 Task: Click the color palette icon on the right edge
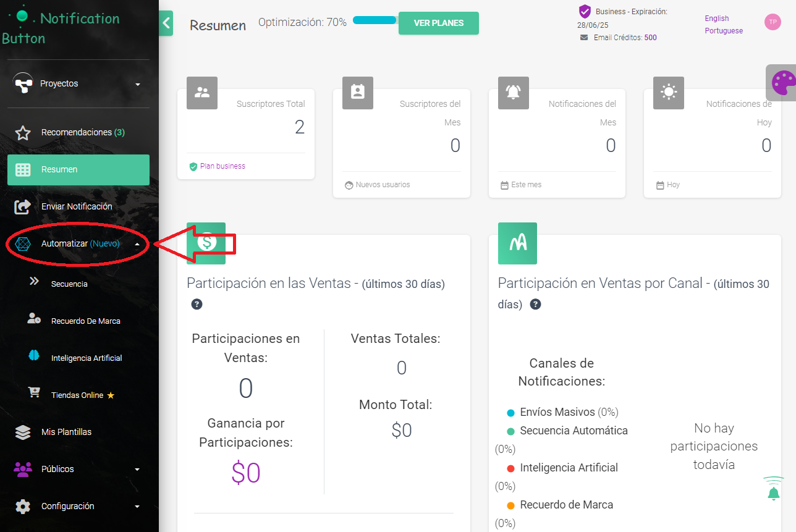782,82
